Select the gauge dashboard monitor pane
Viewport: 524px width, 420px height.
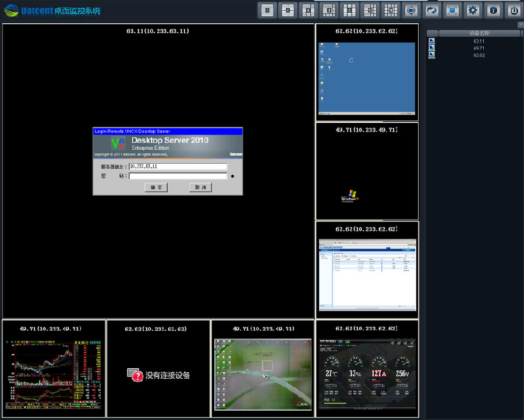point(367,373)
